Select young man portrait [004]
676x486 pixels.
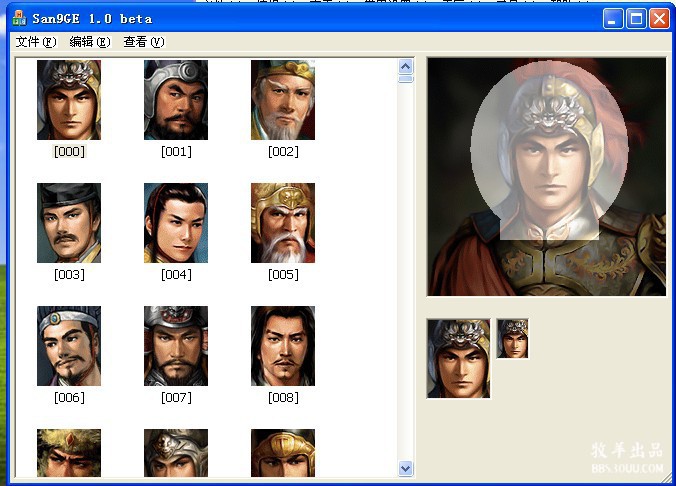click(x=176, y=223)
